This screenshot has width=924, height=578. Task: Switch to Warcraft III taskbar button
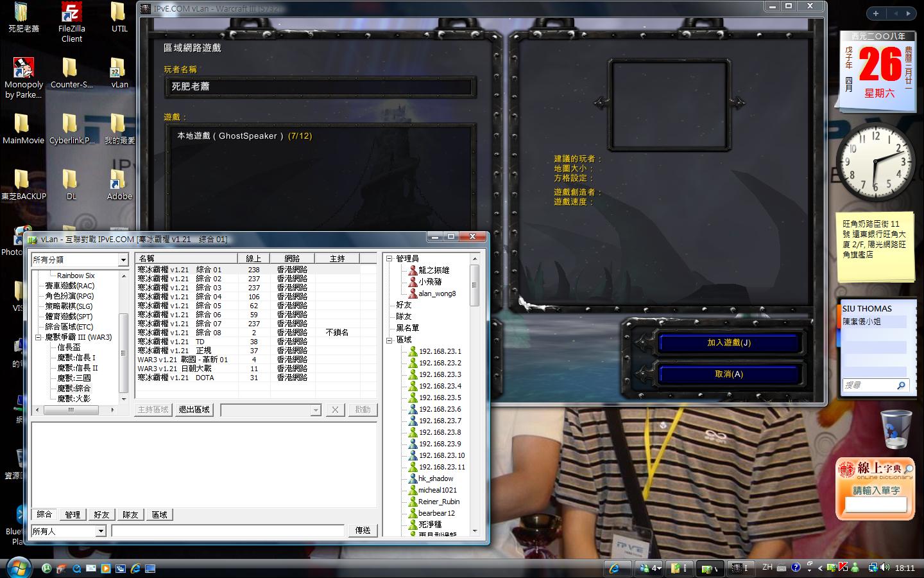[x=740, y=568]
